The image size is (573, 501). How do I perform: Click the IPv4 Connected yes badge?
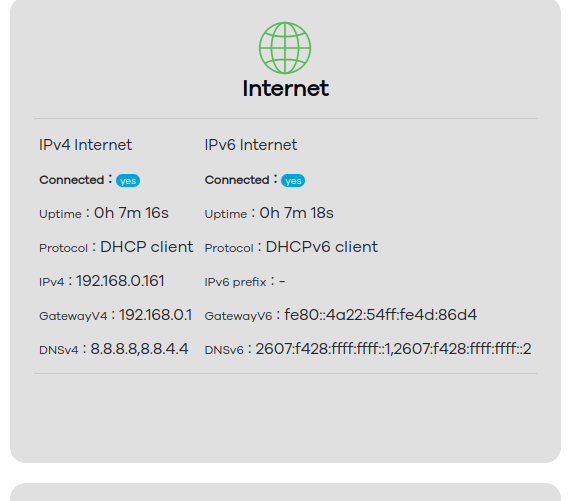pyautogui.click(x=128, y=181)
